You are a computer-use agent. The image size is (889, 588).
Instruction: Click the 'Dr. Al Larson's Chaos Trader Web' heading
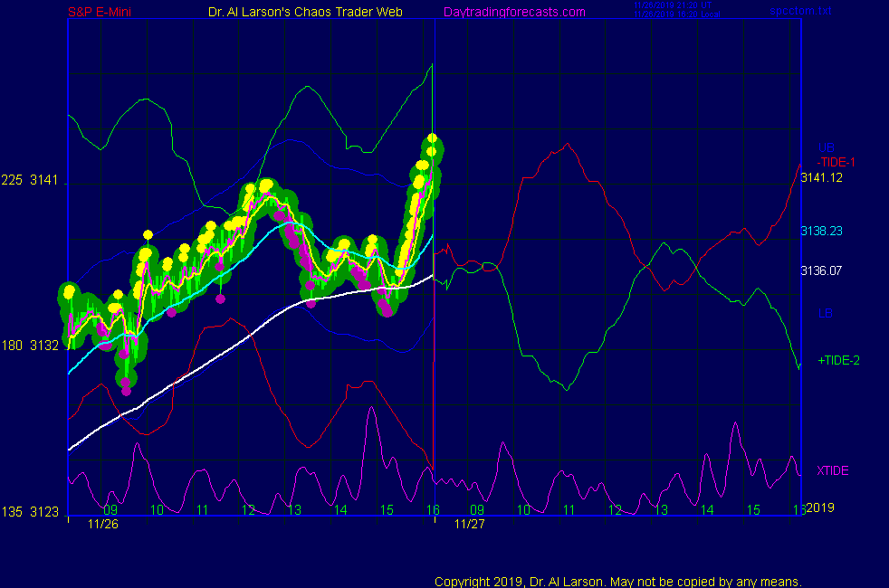306,12
